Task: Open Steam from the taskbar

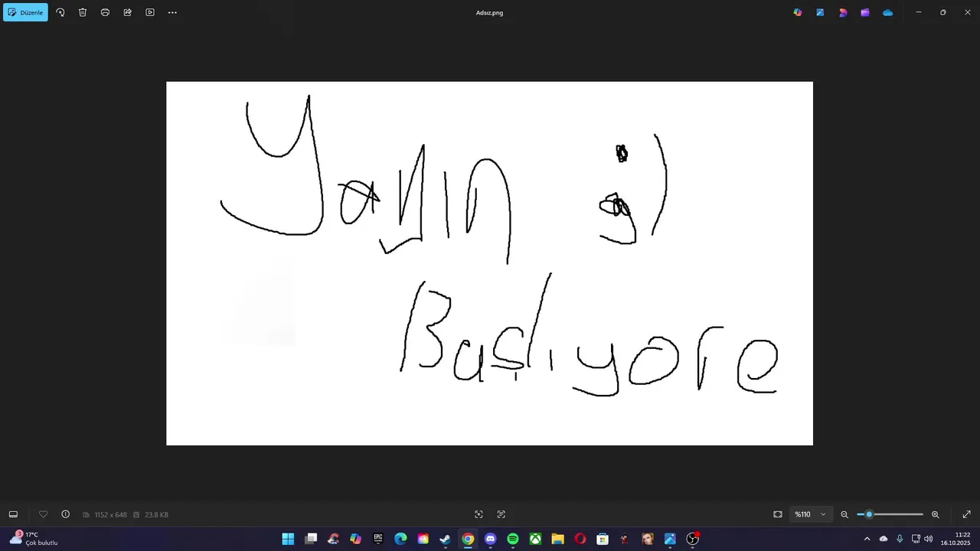Action: coord(446,539)
